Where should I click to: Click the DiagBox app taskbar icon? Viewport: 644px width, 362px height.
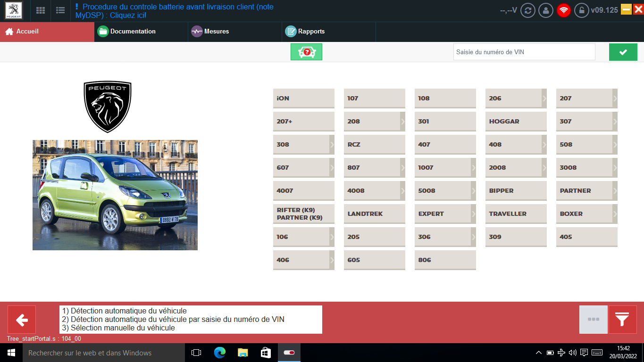(x=289, y=353)
